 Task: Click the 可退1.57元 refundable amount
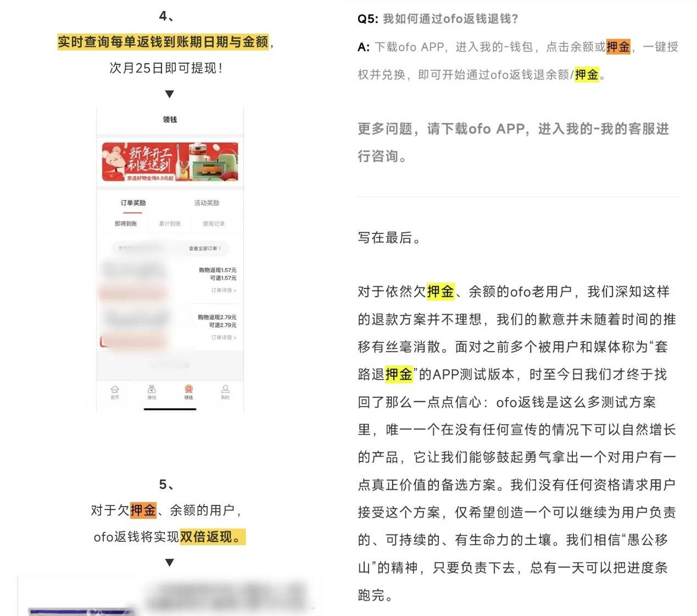223,278
